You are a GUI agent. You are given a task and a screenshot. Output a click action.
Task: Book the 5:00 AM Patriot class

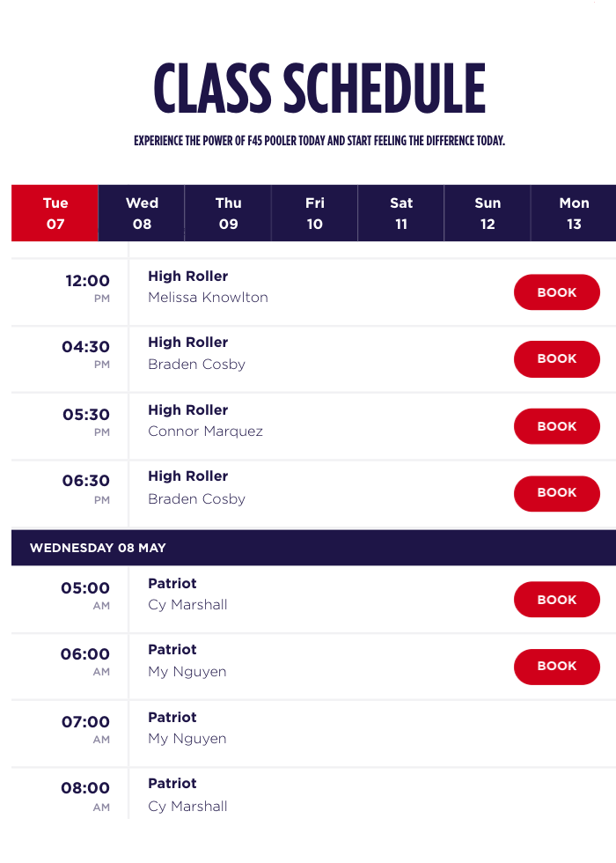pyautogui.click(x=556, y=599)
